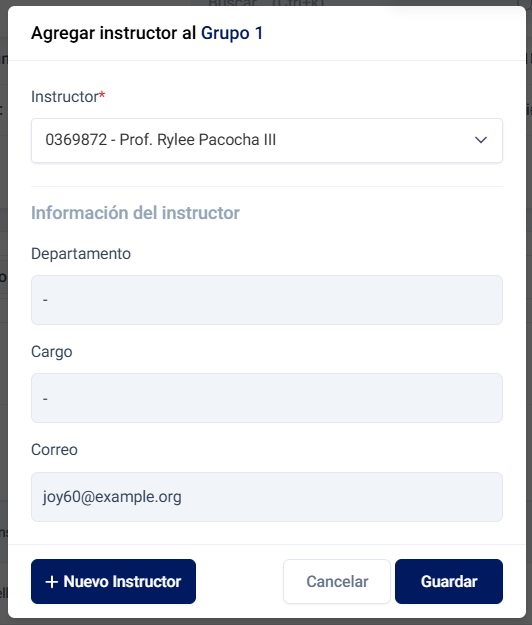
Task: Create a new instructor via Nuevo Instructor
Action: click(x=113, y=582)
